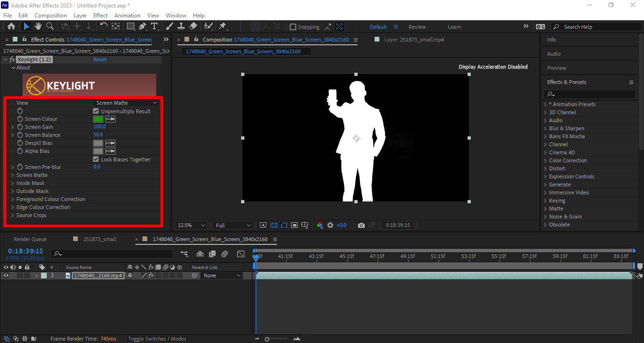Click the Review button in the toolbar

click(417, 27)
